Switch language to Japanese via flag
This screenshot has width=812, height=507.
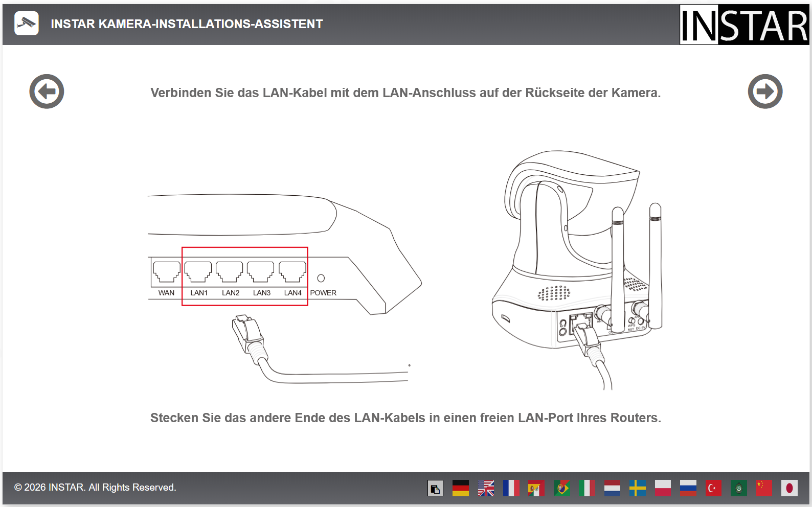790,489
